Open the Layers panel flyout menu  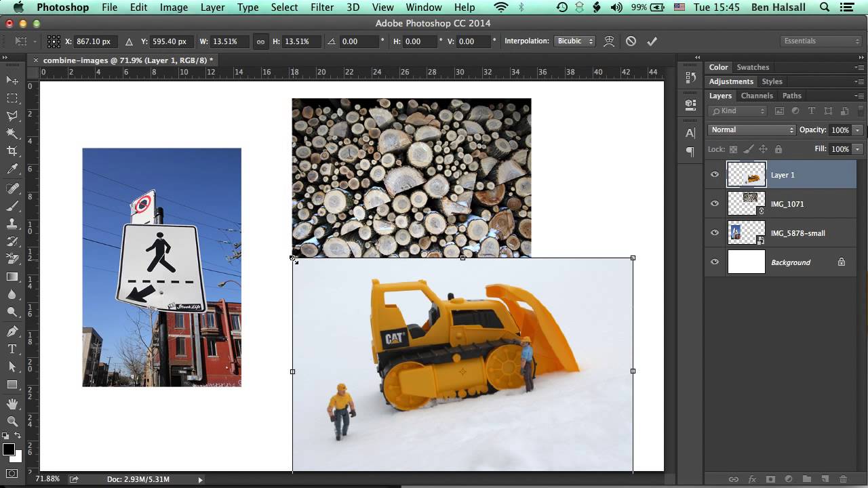point(859,96)
